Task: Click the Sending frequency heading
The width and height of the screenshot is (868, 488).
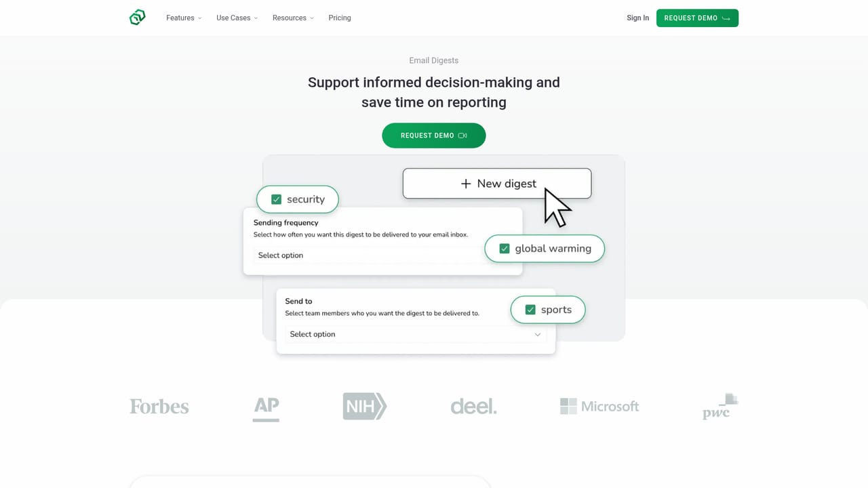Action: pyautogui.click(x=285, y=222)
